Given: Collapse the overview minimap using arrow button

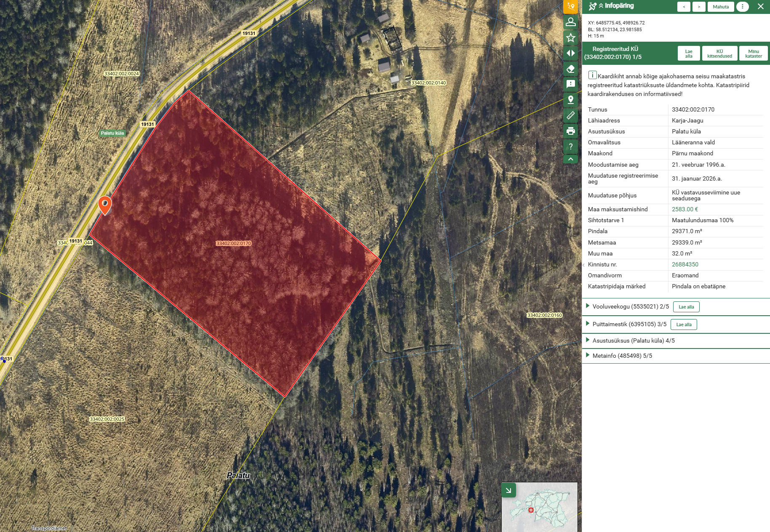Looking at the screenshot, I should pyautogui.click(x=508, y=490).
